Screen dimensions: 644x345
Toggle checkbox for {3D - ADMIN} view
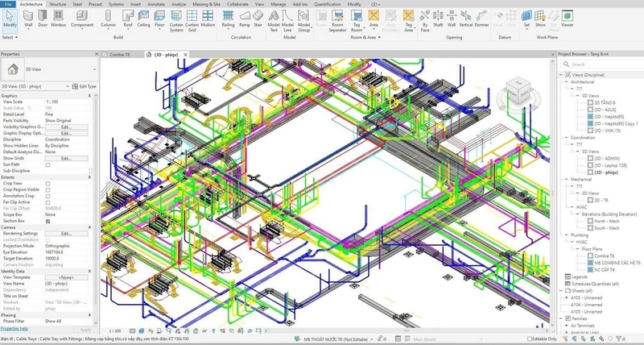click(x=590, y=158)
